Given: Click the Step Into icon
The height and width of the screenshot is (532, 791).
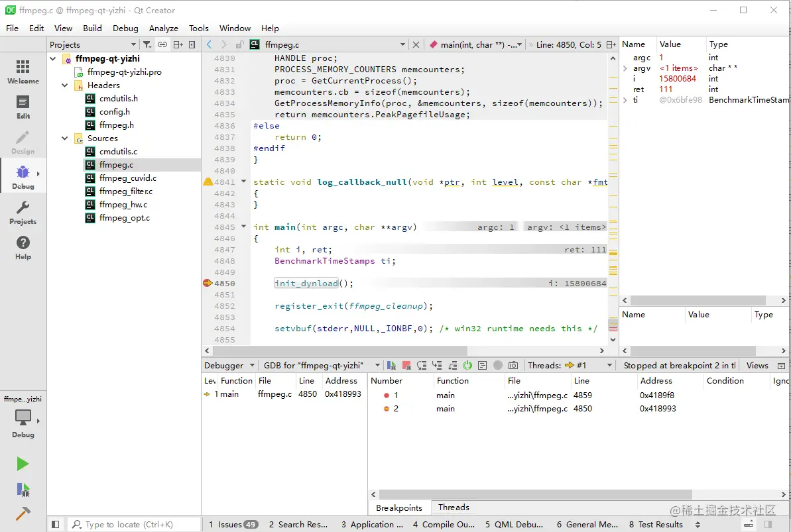Looking at the screenshot, I should coord(437,365).
